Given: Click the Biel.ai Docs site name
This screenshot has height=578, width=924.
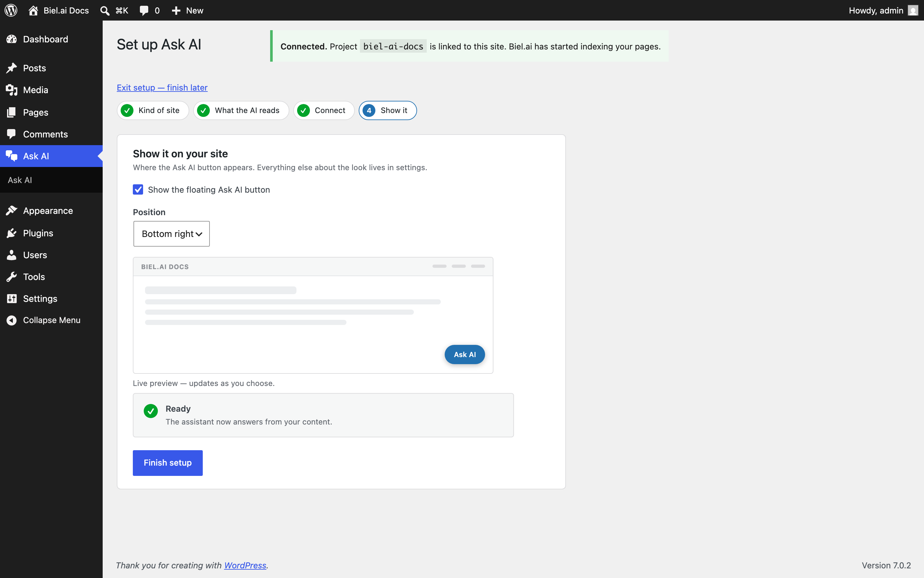Looking at the screenshot, I should click(66, 11).
